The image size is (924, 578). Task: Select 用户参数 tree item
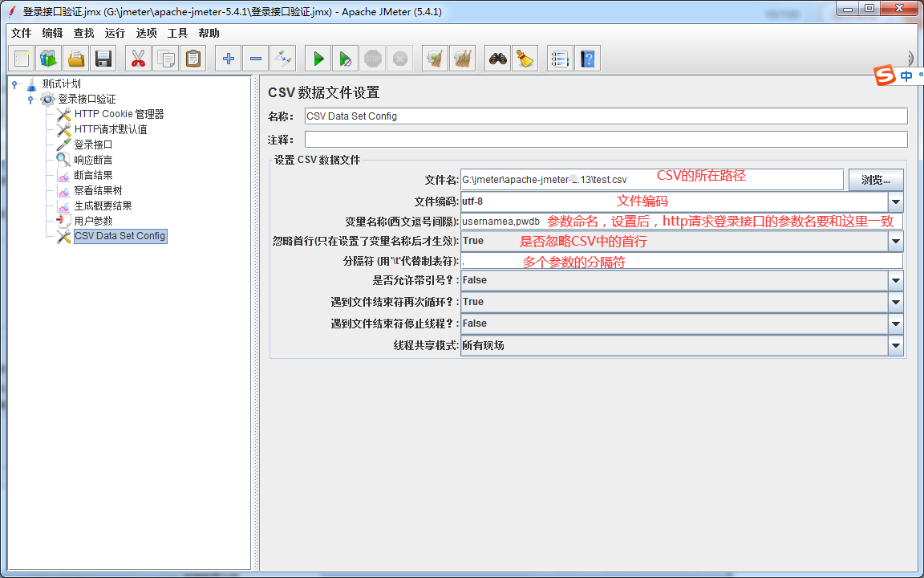point(93,222)
